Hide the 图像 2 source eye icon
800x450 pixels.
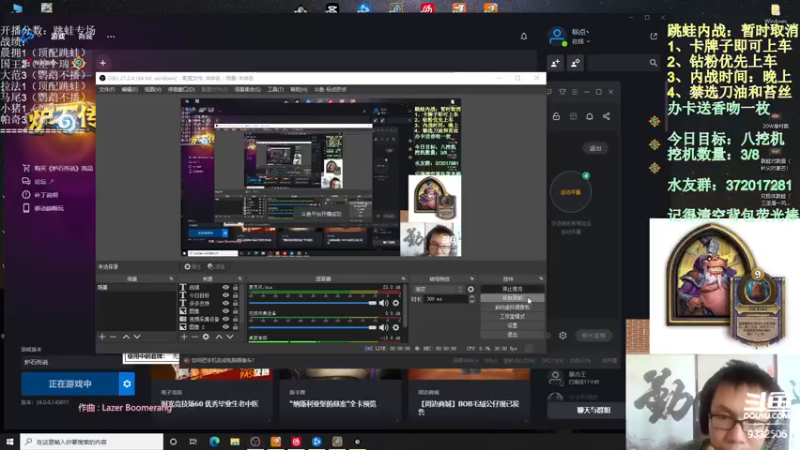226,327
